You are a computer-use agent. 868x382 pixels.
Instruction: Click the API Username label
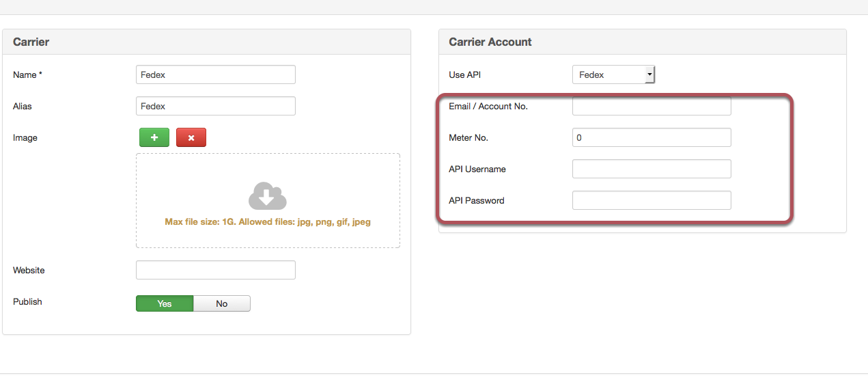point(477,169)
